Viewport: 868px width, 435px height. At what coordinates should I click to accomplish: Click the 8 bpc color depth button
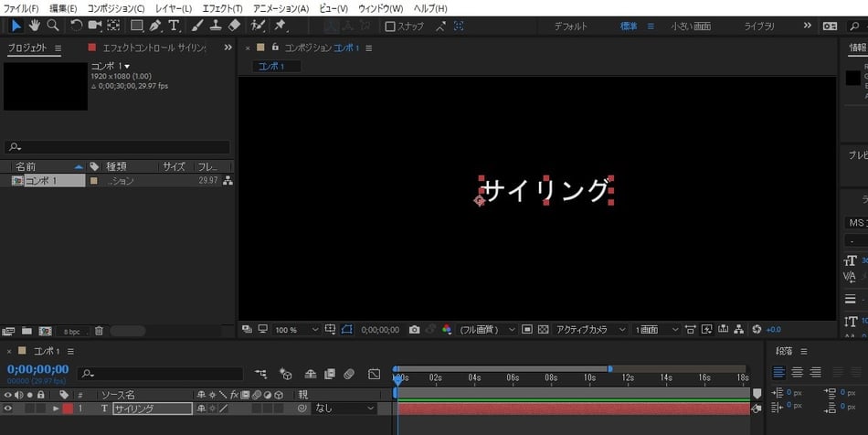(x=71, y=331)
